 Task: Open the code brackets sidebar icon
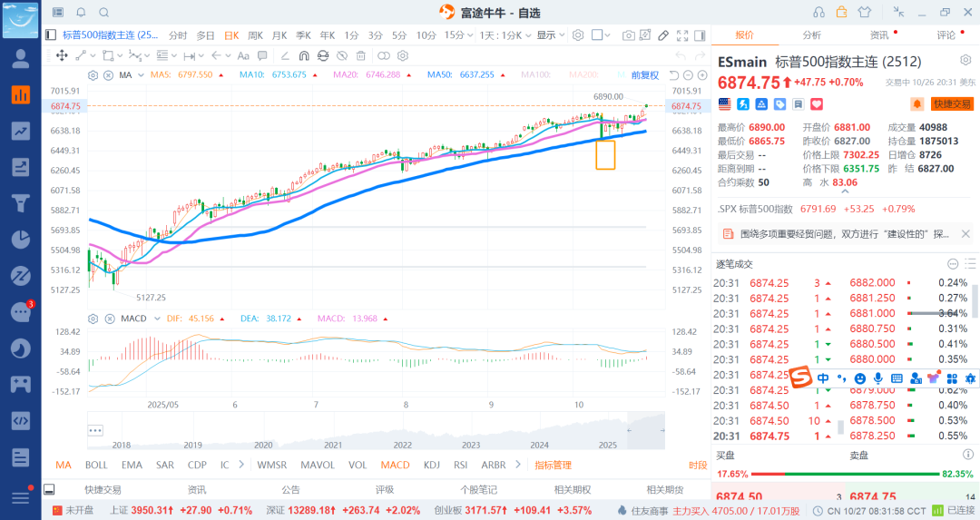pos(21,420)
